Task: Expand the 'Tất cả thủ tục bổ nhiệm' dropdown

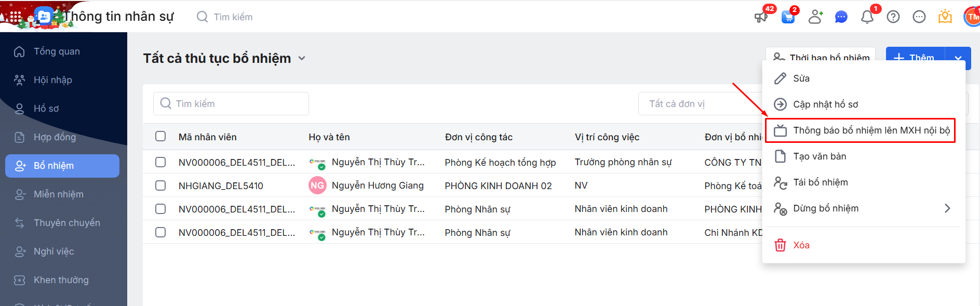Action: (302, 59)
